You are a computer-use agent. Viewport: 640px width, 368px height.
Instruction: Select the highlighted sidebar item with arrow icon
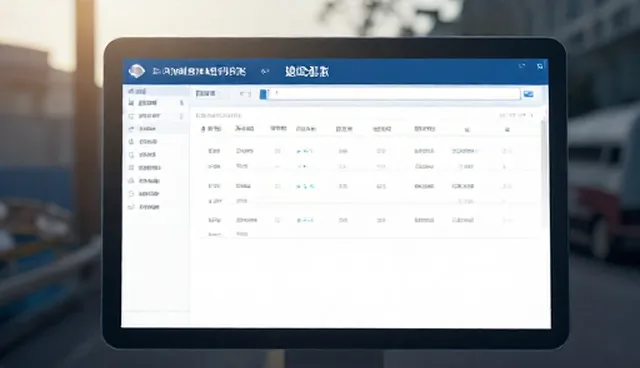(x=155, y=129)
